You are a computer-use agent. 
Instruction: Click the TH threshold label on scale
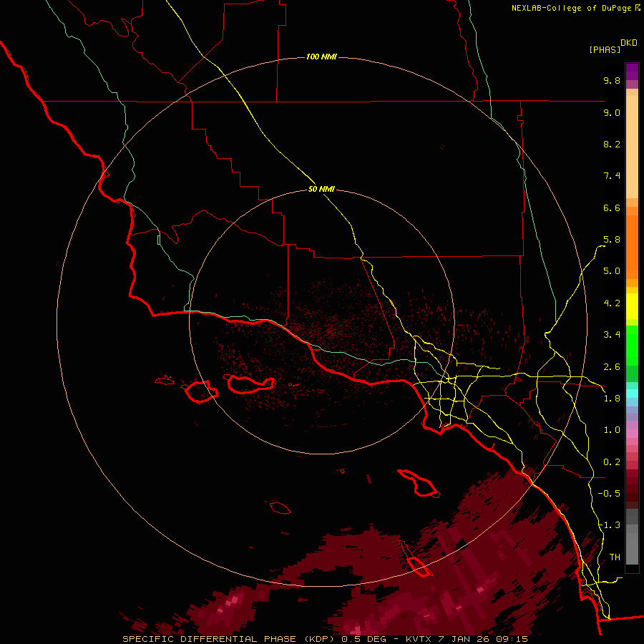tap(615, 557)
